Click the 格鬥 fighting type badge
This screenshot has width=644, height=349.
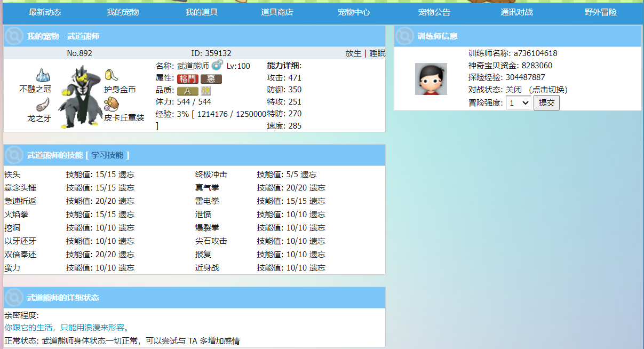[187, 78]
